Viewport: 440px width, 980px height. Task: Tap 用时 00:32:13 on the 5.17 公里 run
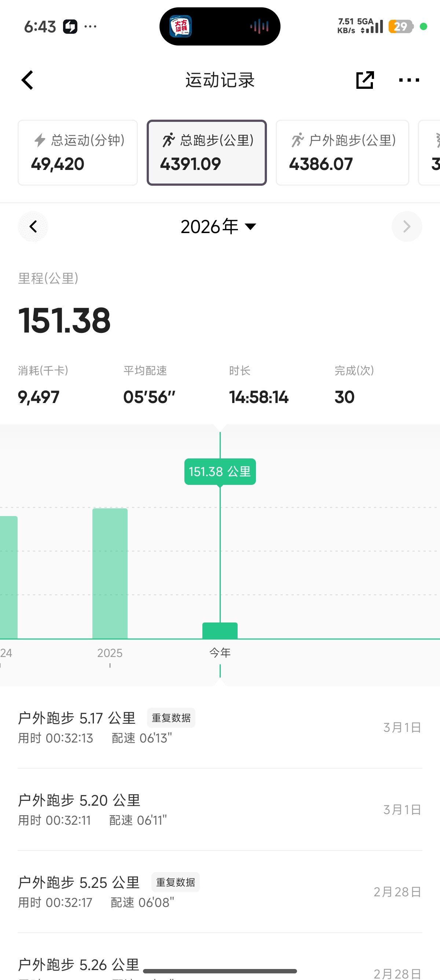pos(55,738)
